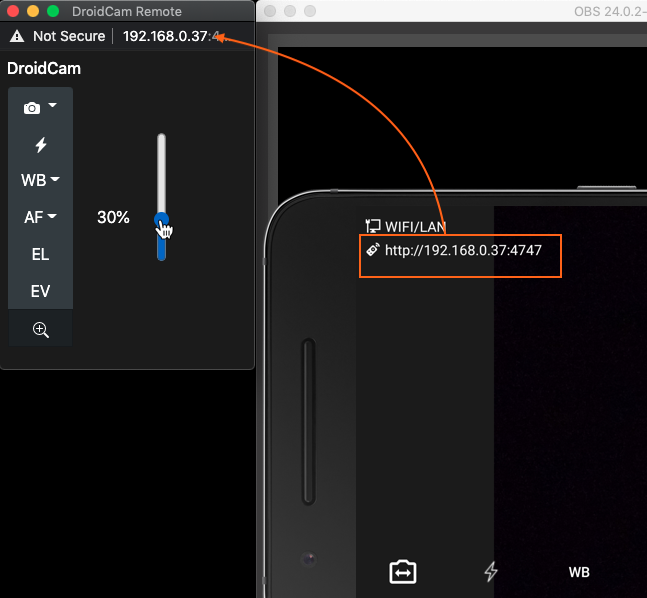
Task: Close the DroidCam Remote window with red button
Action: [13, 11]
